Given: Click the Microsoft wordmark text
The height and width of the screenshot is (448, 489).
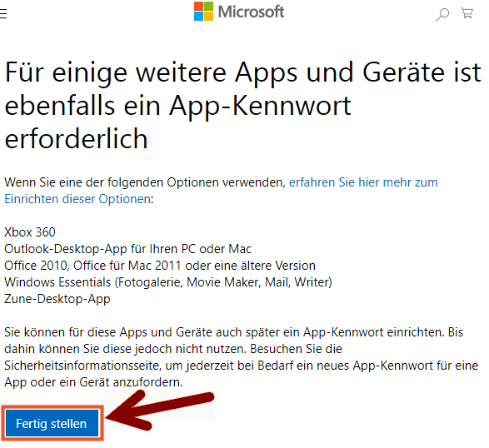Looking at the screenshot, I should (251, 12).
